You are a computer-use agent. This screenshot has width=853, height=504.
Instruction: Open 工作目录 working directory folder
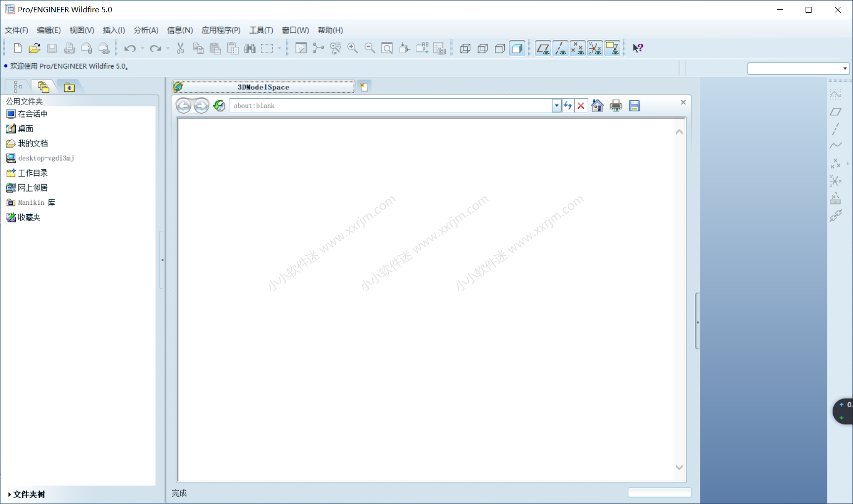27,173
